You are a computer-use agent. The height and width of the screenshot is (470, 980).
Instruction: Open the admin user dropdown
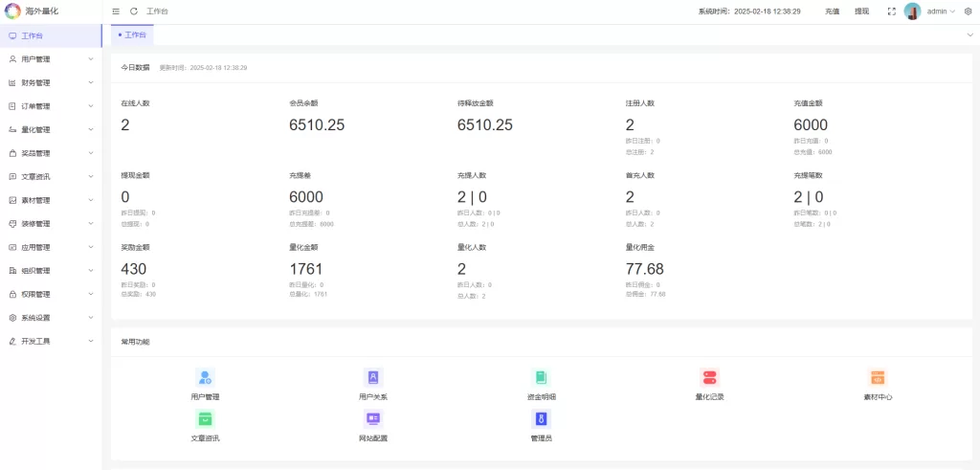(942, 11)
